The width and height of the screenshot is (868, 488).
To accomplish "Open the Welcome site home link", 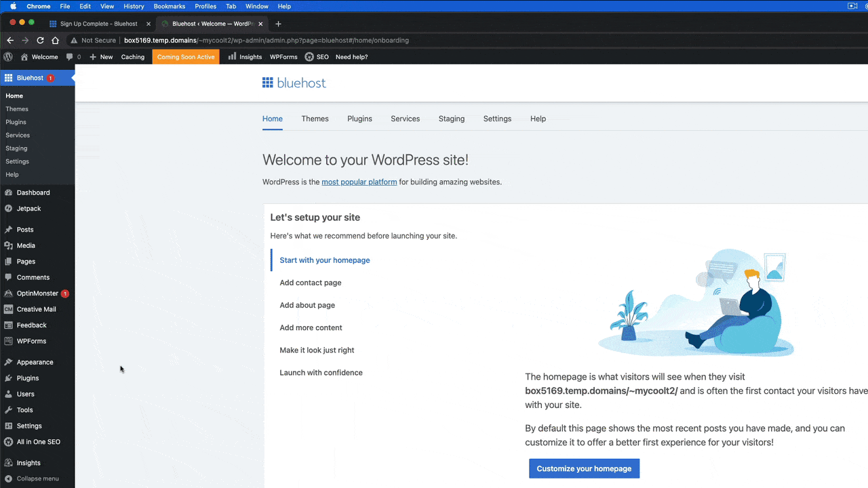I will 39,57.
